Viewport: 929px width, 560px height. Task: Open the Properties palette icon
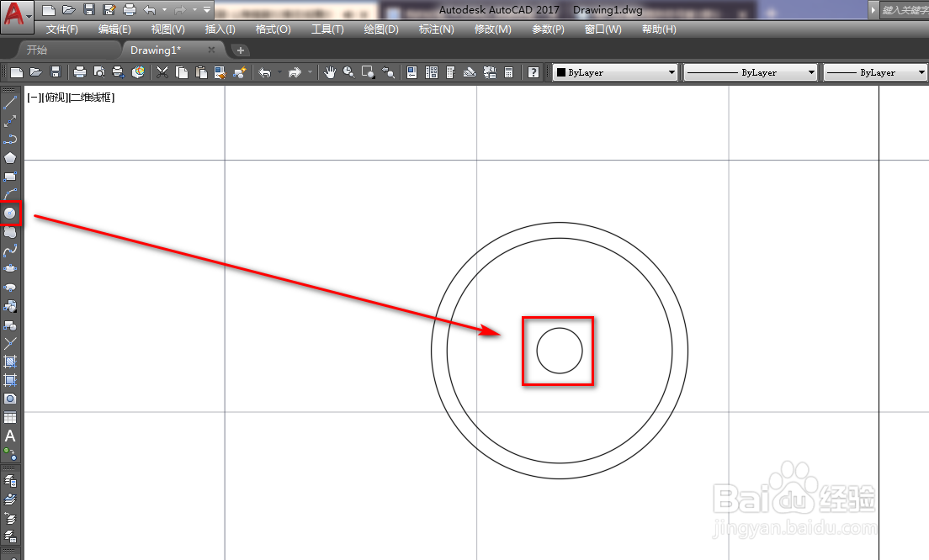(411, 72)
